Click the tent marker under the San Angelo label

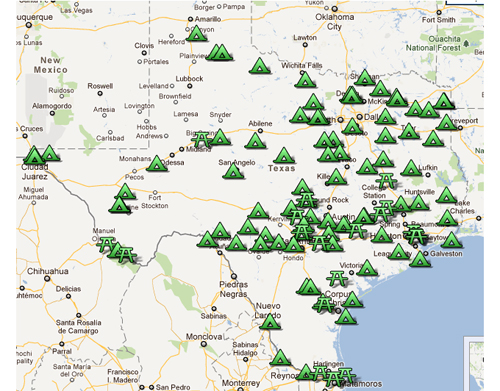point(233,170)
